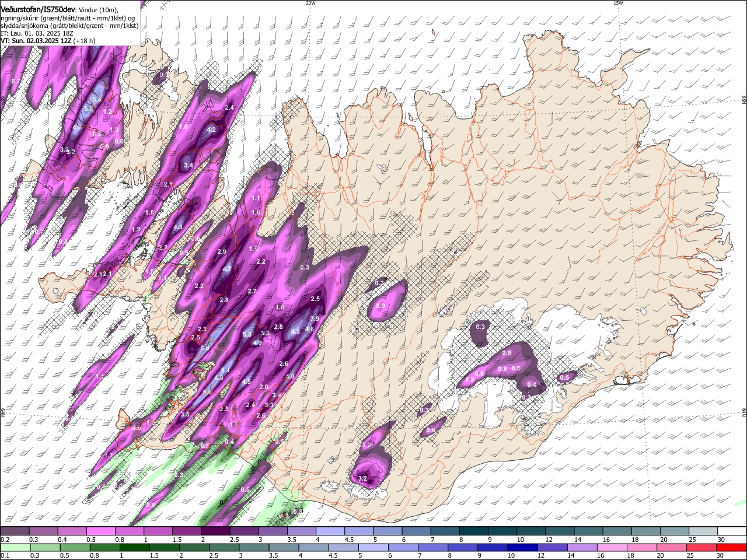This screenshot has width=747, height=560.
Task: Click the 5.0 precipitation value on the map
Action: 207,392
